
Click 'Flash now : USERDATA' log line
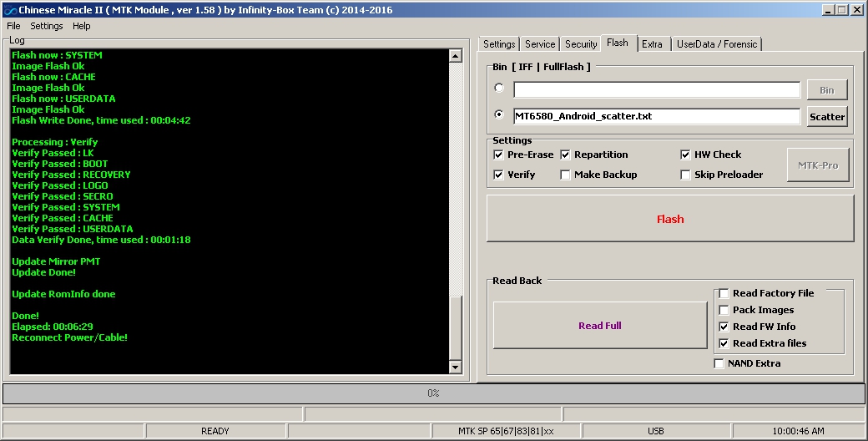click(x=63, y=99)
